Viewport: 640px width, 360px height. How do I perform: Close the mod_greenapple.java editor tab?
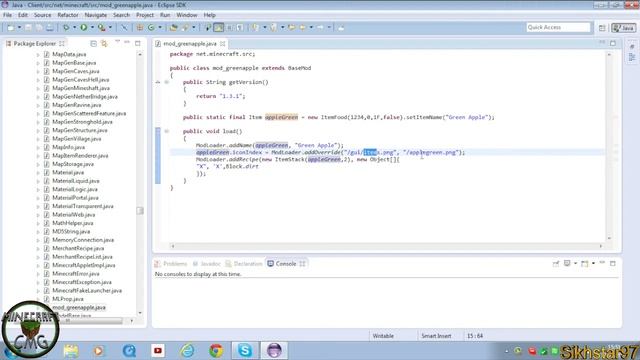(x=222, y=43)
